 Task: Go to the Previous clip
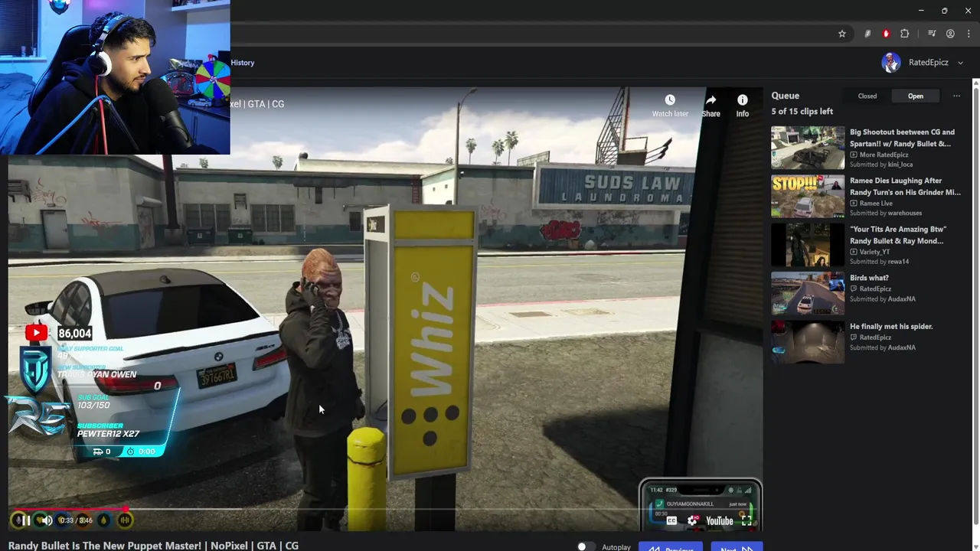point(670,547)
